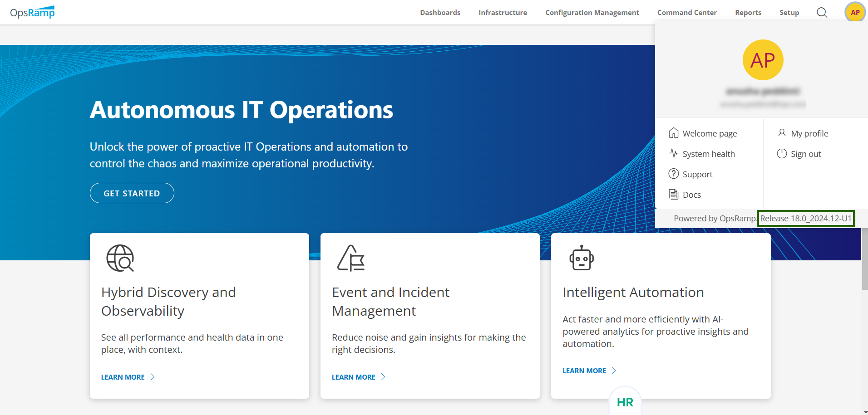Click the Support question mark icon
Image resolution: width=868 pixels, height=415 pixels.
pos(674,174)
